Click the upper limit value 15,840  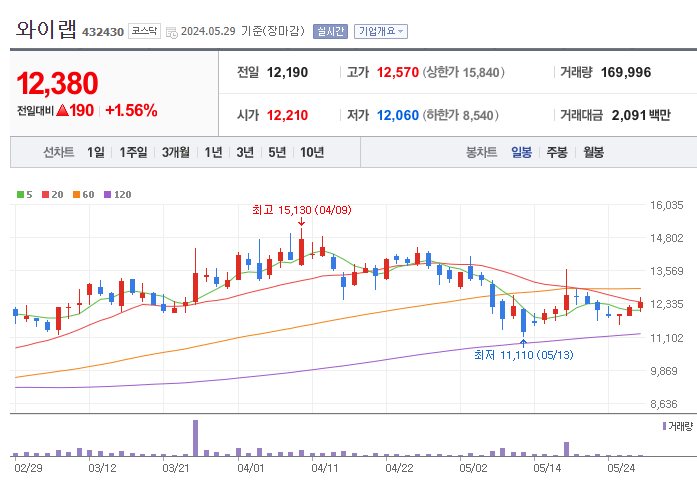481,72
